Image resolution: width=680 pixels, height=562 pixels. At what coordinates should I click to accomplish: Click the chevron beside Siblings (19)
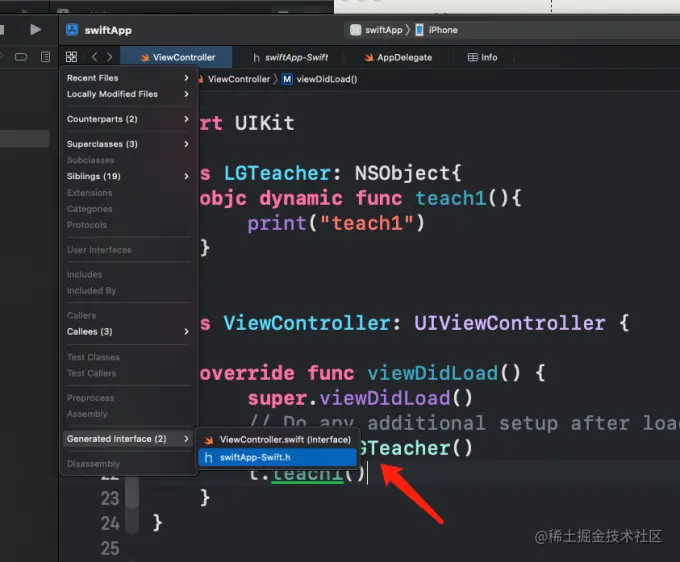click(x=186, y=176)
